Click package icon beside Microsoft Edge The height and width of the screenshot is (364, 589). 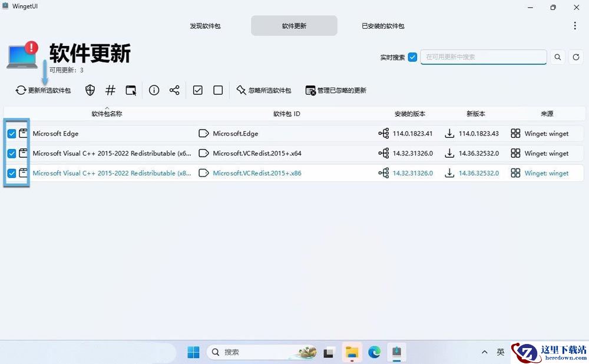point(24,133)
